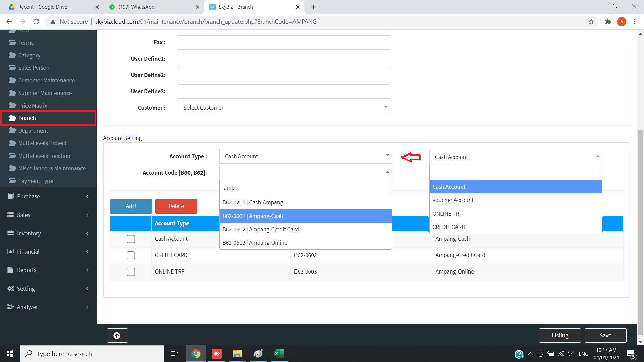Open the Select Customer dropdown
This screenshot has width=644, height=362.
click(284, 108)
